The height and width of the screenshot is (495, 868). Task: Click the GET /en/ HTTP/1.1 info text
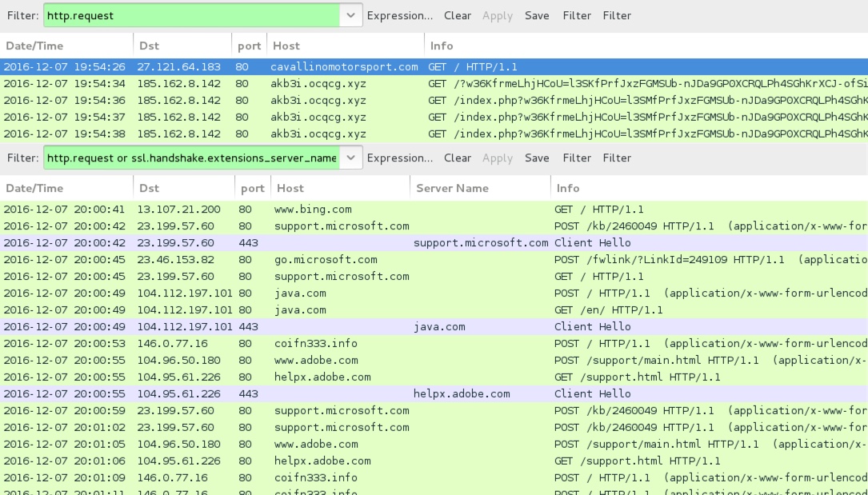click(x=608, y=309)
